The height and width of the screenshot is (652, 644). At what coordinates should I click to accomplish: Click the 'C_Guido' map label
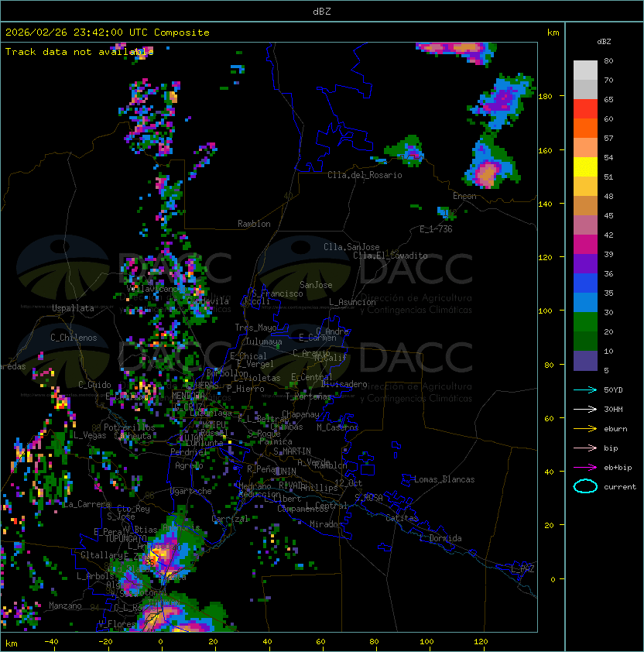94,385
